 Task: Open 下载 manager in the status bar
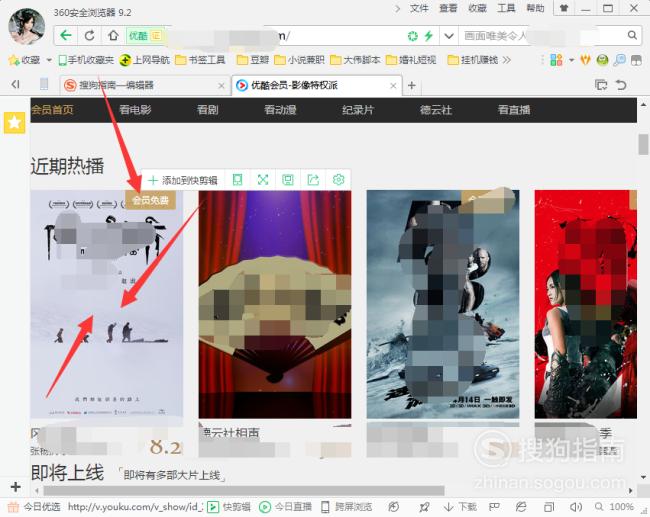click(x=460, y=507)
